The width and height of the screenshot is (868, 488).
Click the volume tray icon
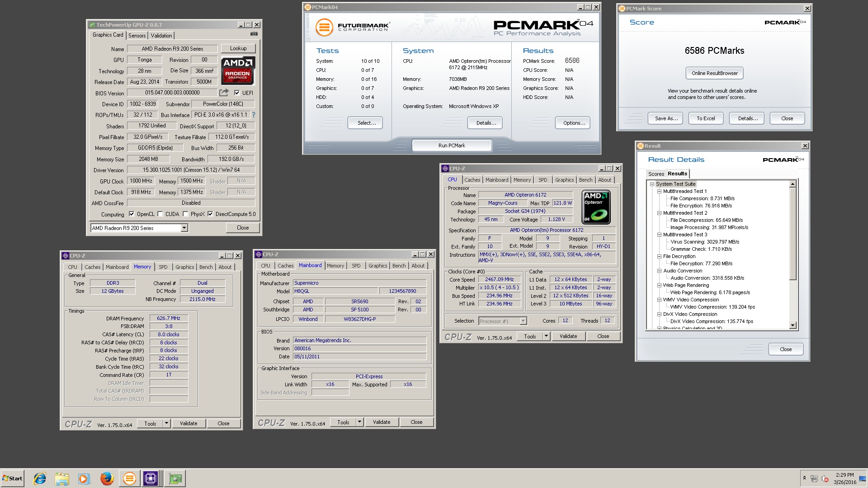825,479
